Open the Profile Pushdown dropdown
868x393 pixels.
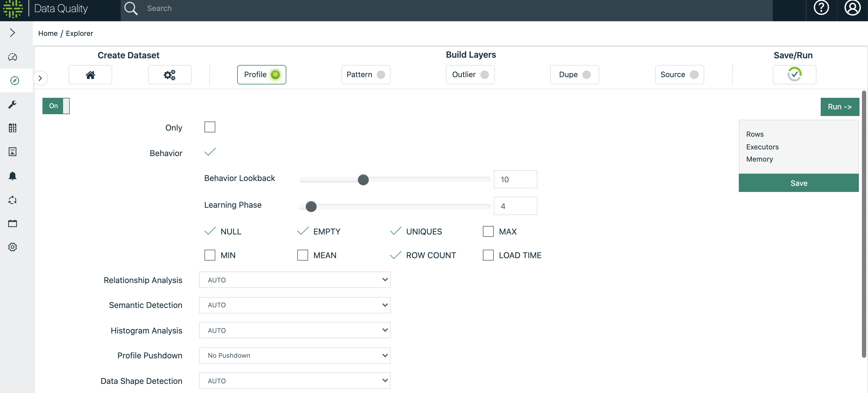294,355
